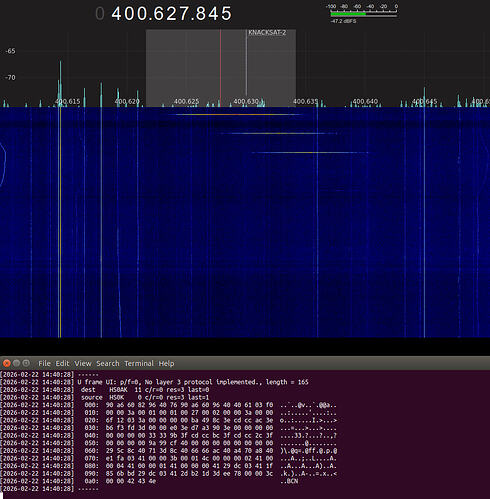Click the 400.615 frequency axis label

coord(68,101)
